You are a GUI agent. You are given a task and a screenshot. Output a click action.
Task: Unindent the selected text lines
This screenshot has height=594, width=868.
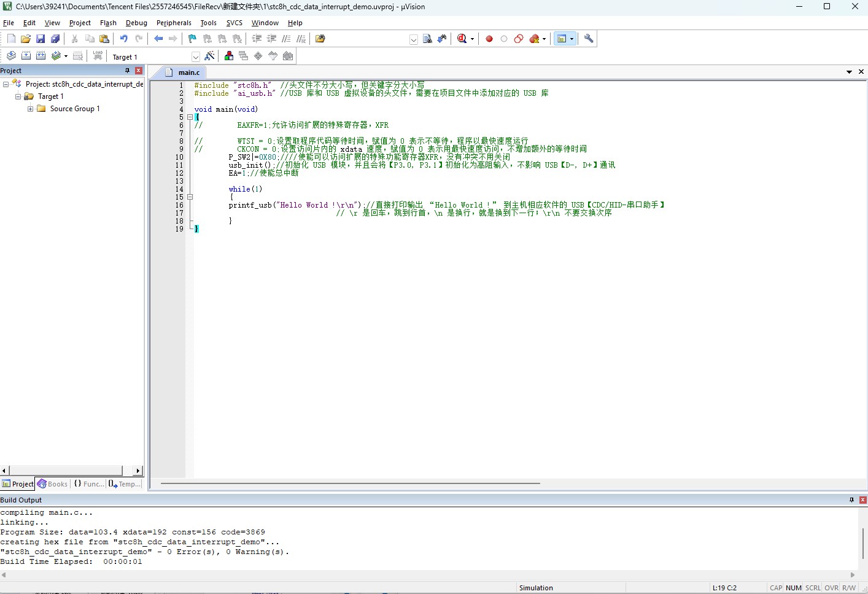[x=271, y=39]
